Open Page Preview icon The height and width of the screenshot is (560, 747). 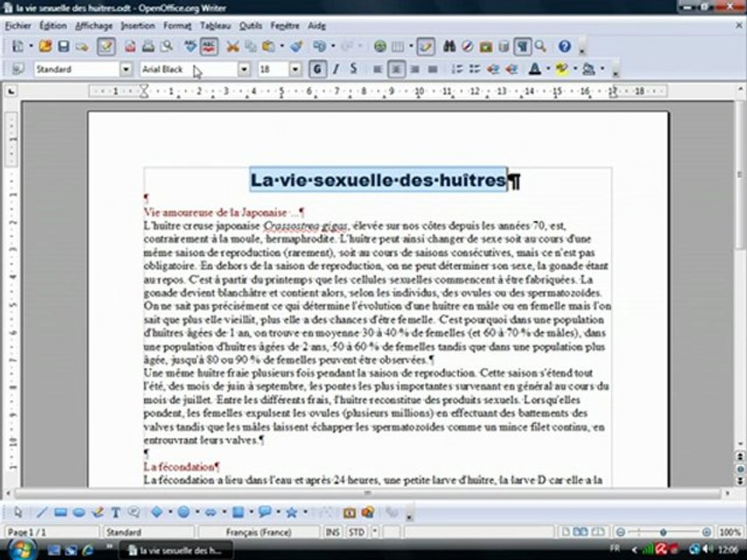point(167,46)
